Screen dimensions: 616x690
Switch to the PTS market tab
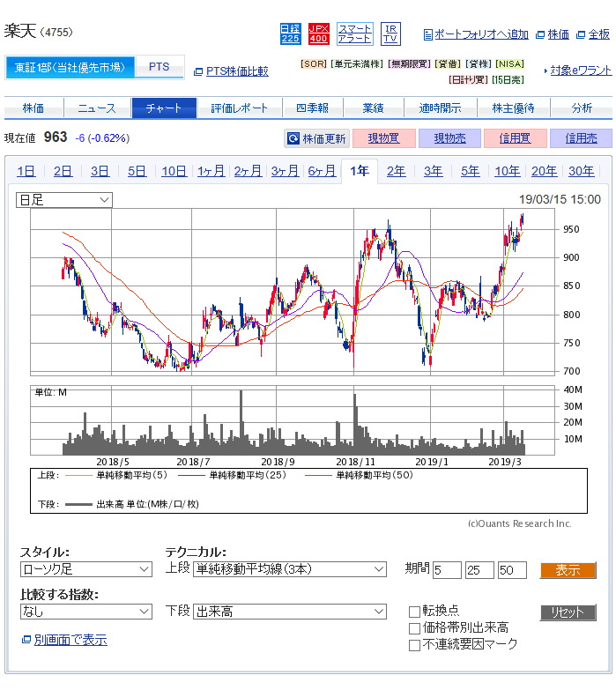(x=159, y=67)
